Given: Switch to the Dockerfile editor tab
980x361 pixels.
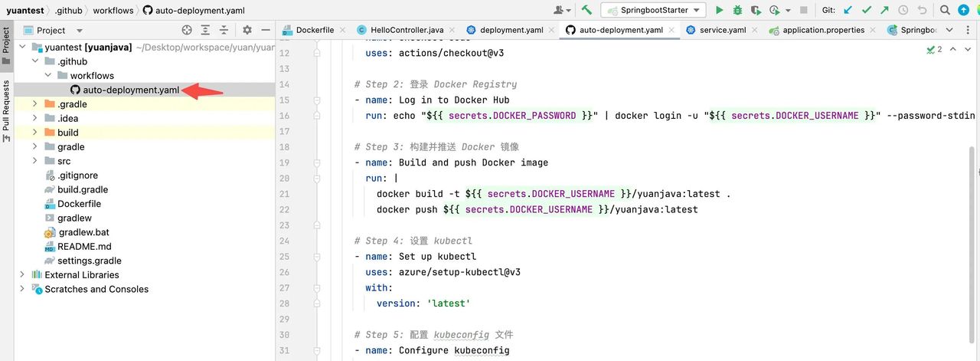Looking at the screenshot, I should tap(315, 30).
